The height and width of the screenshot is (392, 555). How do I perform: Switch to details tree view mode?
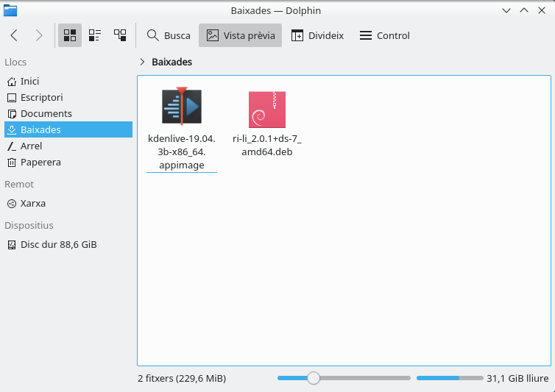(x=120, y=35)
